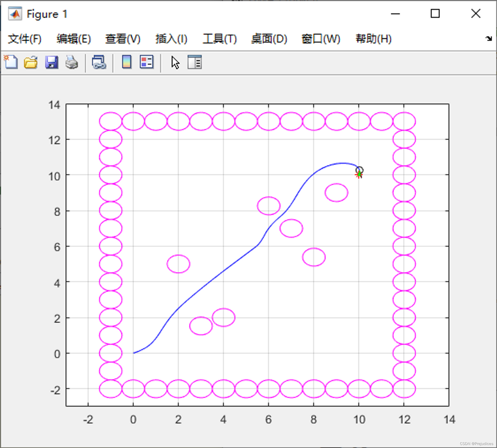Click the x-axis tick label 6
The image size is (497, 448).
[x=268, y=420]
